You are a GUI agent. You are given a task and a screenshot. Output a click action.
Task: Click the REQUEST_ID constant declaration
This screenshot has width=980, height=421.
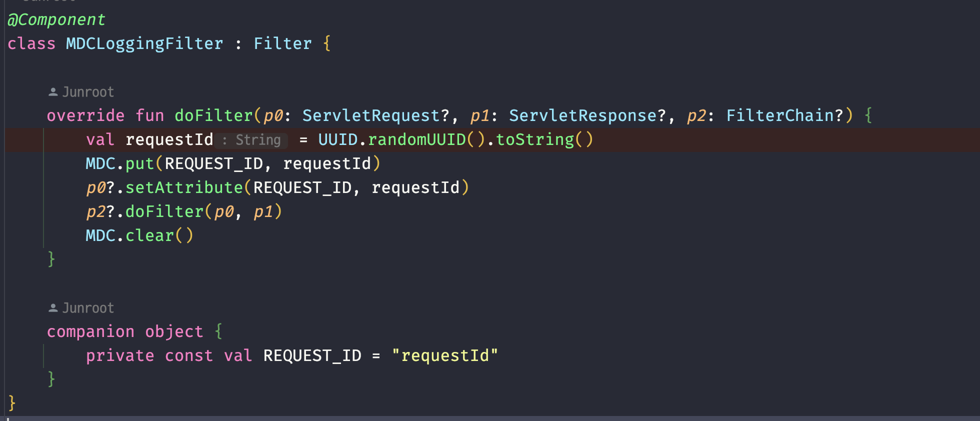pyautogui.click(x=312, y=355)
